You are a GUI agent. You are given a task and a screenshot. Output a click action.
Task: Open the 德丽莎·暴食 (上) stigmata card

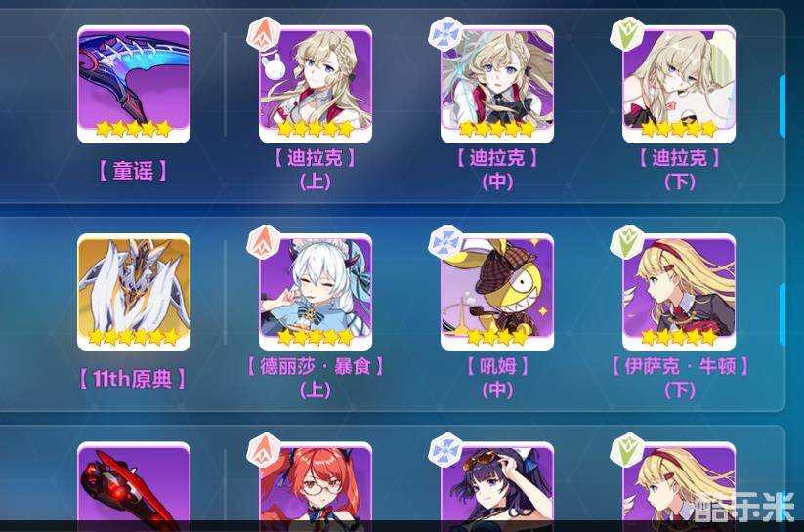[316, 292]
